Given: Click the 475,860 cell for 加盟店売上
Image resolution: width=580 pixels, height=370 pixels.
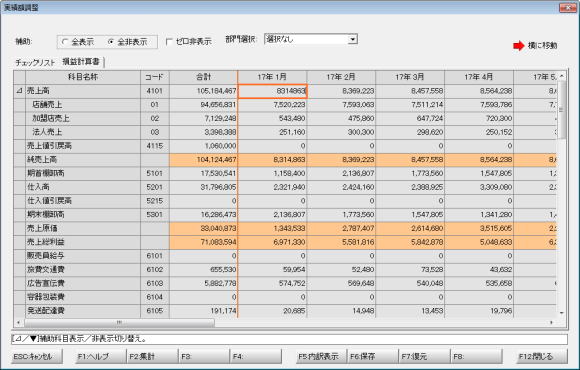Looking at the screenshot, I should click(341, 118).
